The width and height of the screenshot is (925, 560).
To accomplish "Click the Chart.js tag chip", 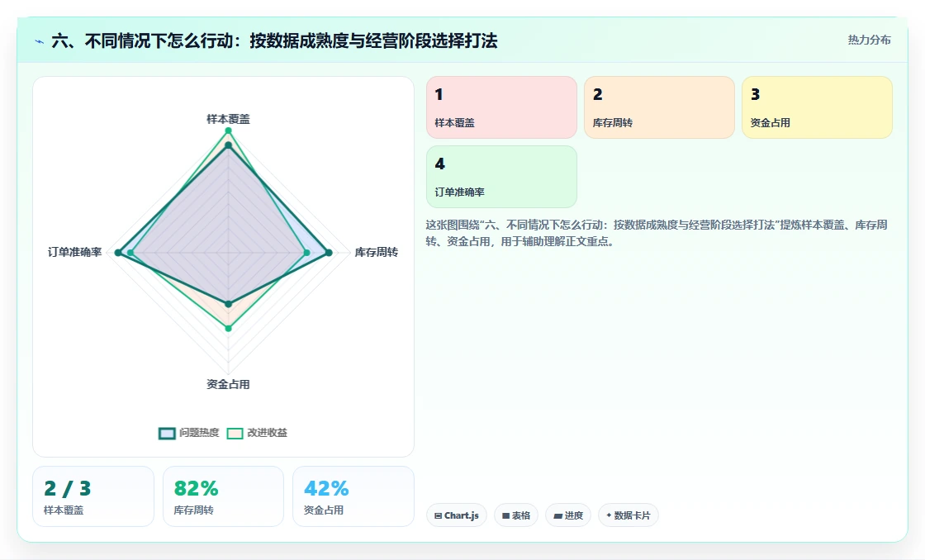I will click(457, 515).
